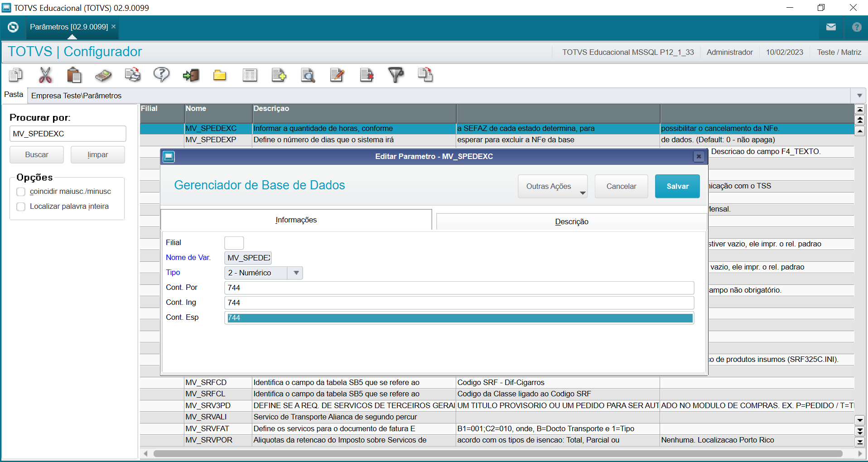Jump to last record with bottom arrow button
868x462 pixels.
click(x=860, y=442)
